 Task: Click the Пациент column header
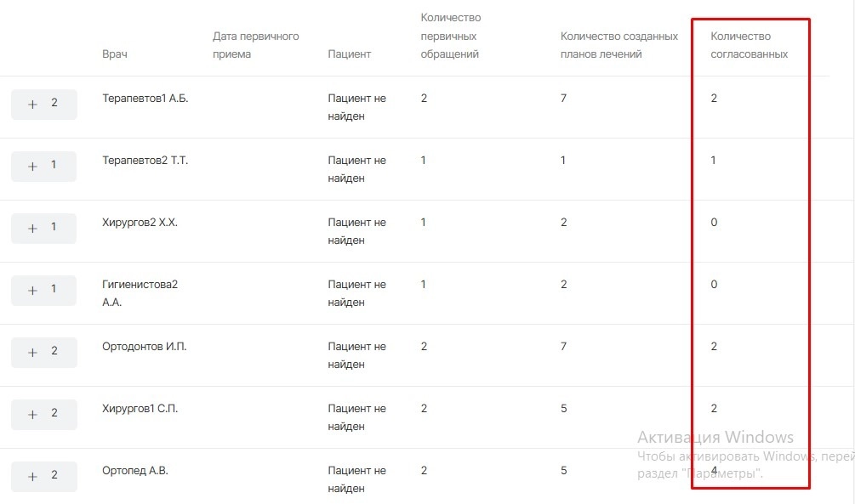point(349,54)
